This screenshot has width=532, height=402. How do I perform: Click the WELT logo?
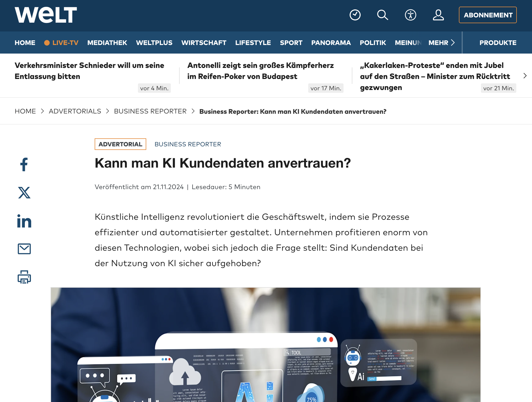46,15
